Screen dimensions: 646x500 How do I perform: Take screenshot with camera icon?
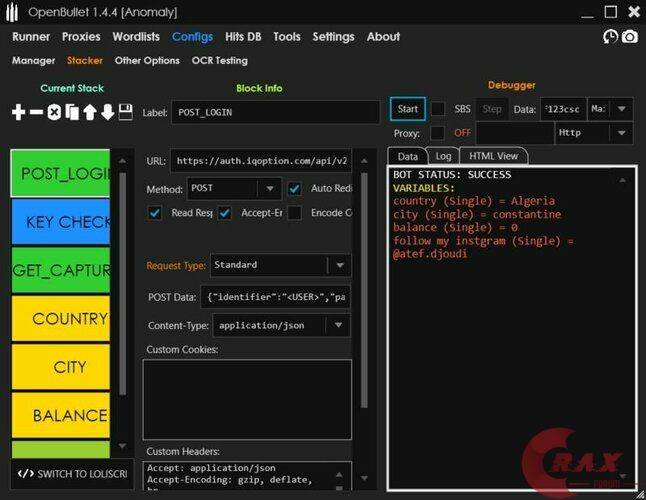click(x=630, y=37)
